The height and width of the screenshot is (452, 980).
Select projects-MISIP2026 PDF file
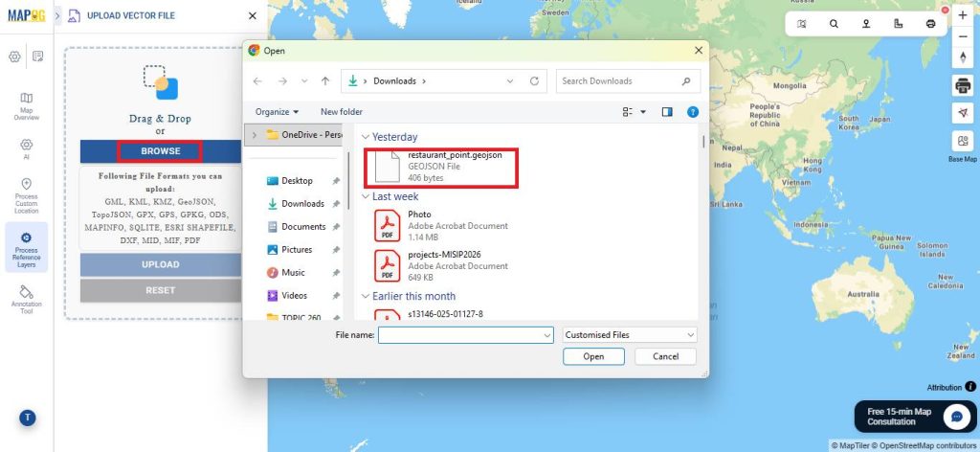pos(441,265)
